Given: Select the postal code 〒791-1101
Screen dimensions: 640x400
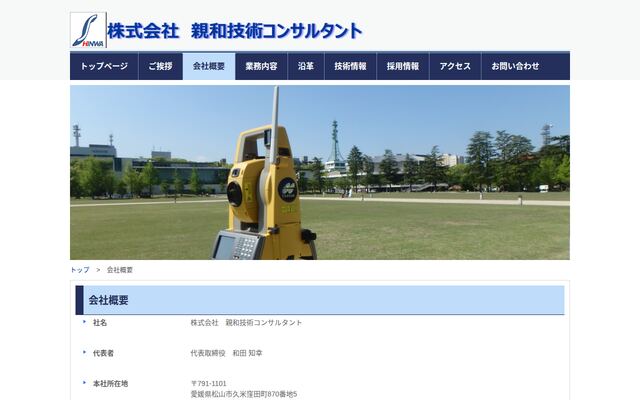Looking at the screenshot, I should [x=209, y=384].
